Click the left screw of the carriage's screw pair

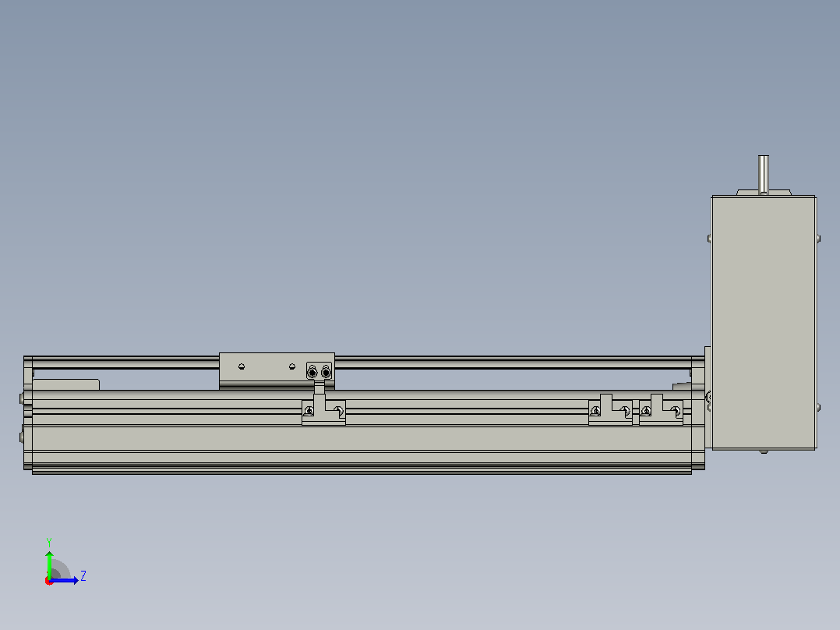pos(312,372)
